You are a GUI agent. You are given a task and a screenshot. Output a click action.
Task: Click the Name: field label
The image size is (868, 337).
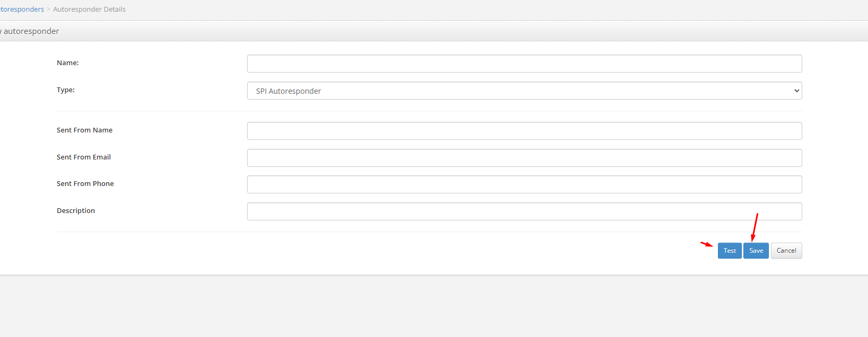(x=68, y=63)
